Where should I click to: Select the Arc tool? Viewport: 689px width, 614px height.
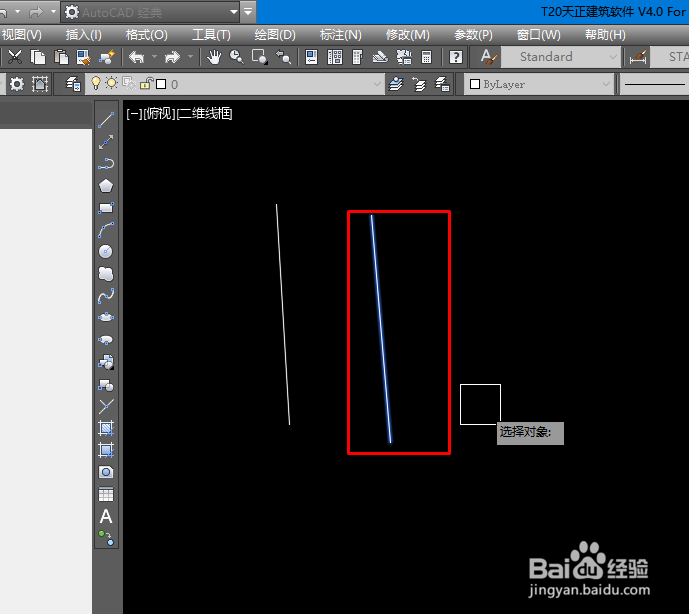click(x=106, y=229)
